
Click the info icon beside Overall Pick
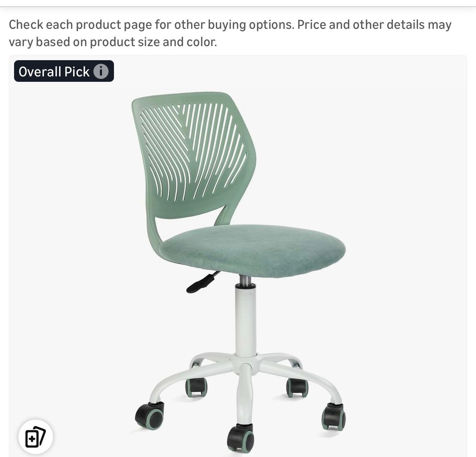[101, 71]
